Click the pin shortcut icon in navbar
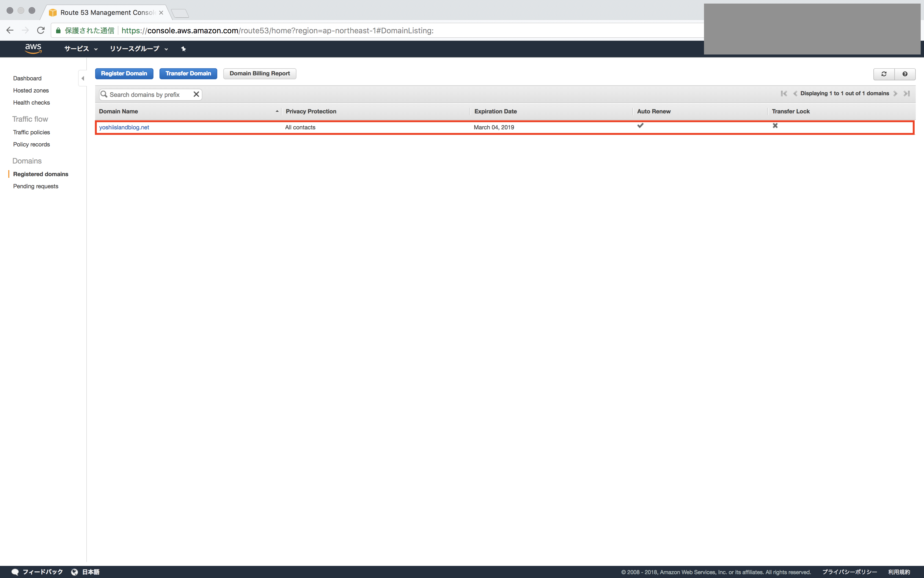 tap(183, 49)
